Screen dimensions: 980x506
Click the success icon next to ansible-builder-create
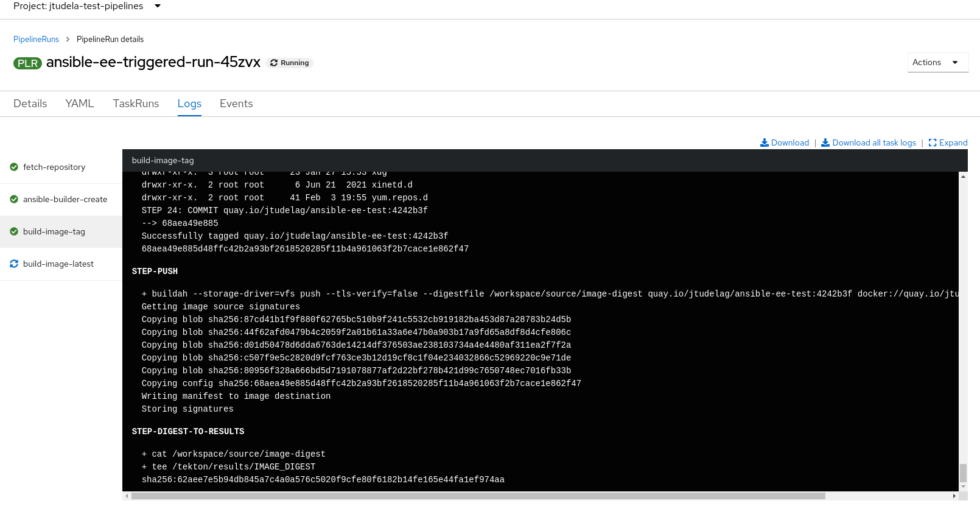(x=13, y=199)
